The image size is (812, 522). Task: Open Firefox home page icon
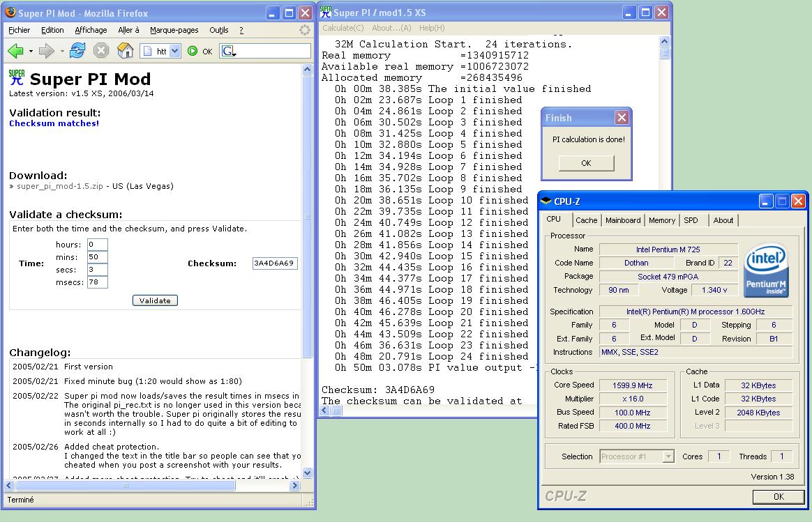point(126,51)
